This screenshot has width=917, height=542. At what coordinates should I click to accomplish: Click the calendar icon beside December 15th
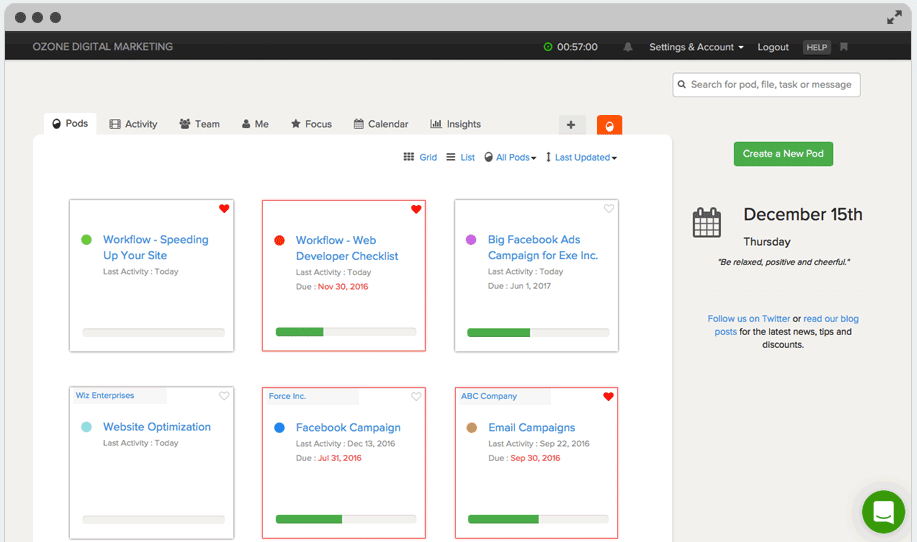(707, 222)
